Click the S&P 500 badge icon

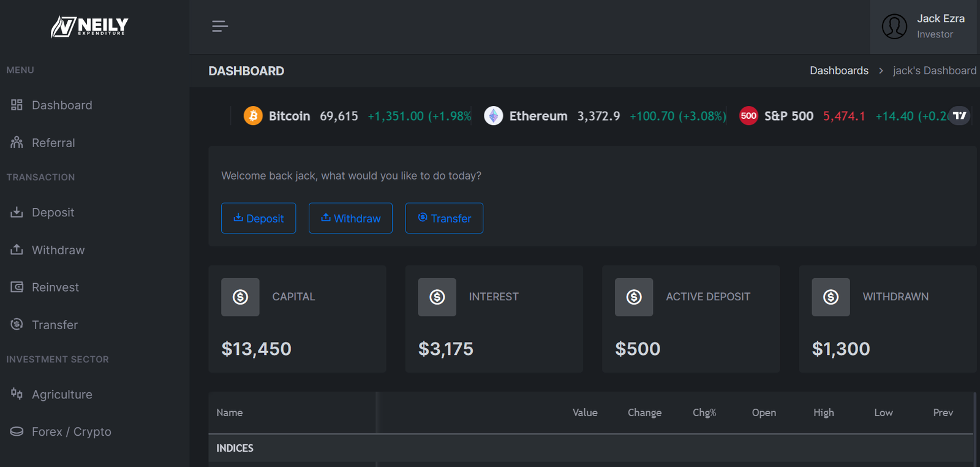tap(748, 115)
